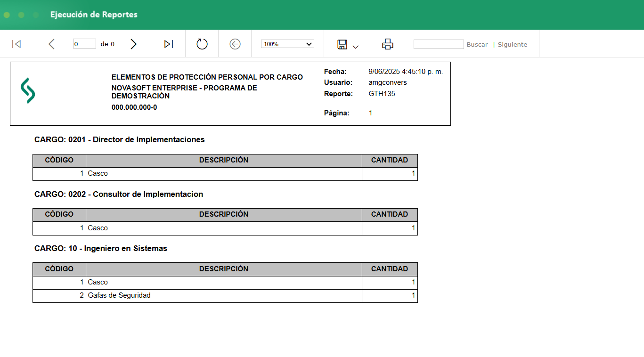
Task: Click CARGO 0201 Director de Implementaciones heading
Action: pos(120,140)
